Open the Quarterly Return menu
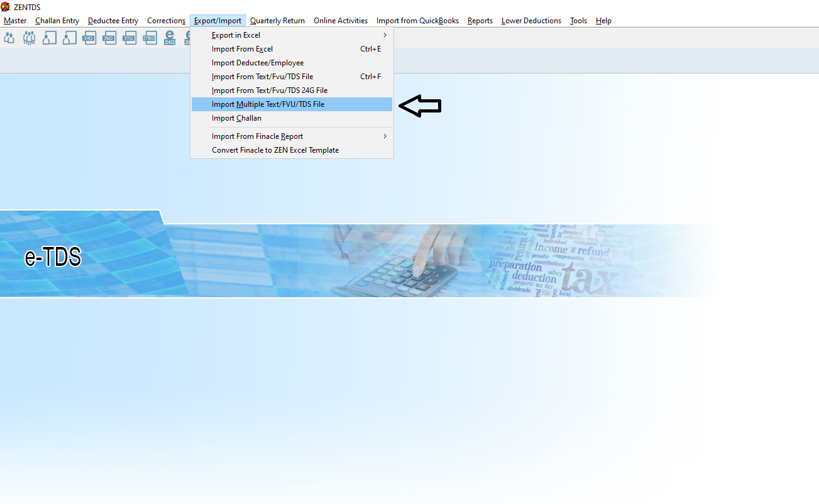Viewport: 819px width, 504px height. (277, 21)
